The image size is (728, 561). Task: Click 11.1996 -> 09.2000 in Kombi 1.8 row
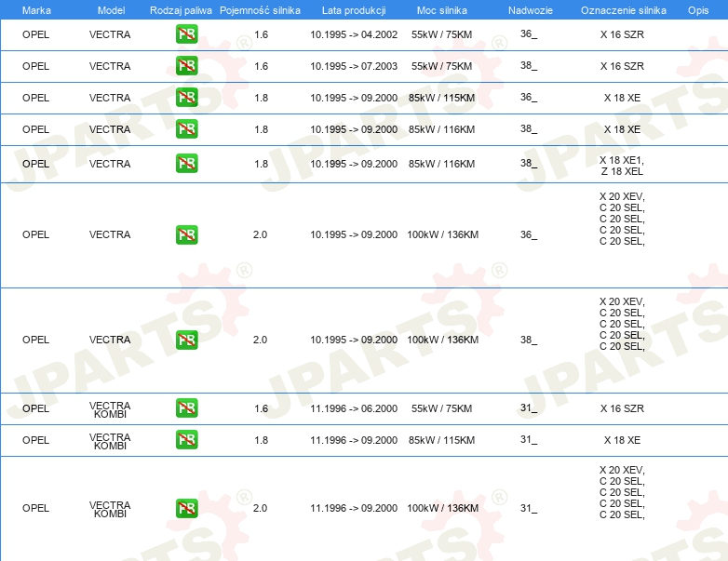tap(354, 440)
